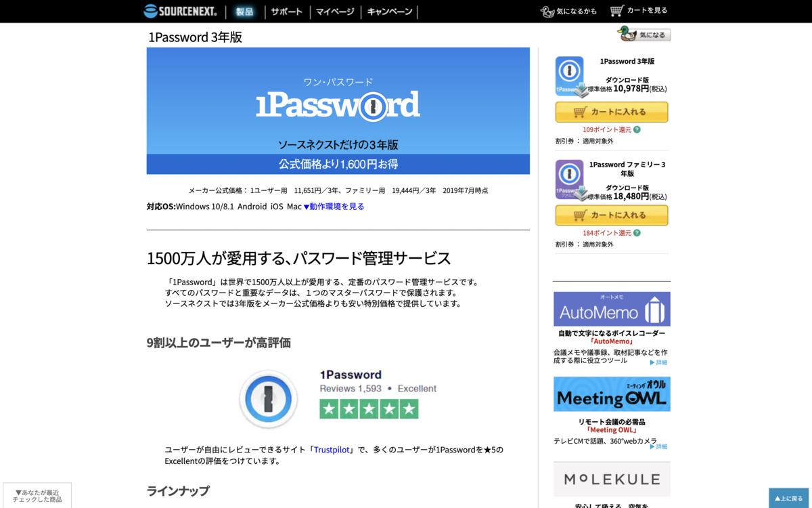Screen dimensions: 812x508
Task: Open 1Password 3年版 sidebar title
Action: click(x=627, y=61)
